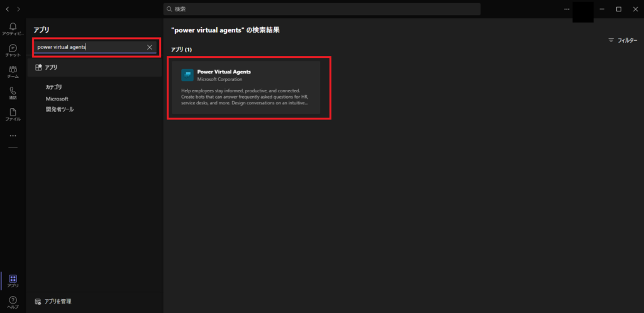Screen dimensions: 644x313
Task: Maximize the Teams window
Action: click(x=619, y=9)
